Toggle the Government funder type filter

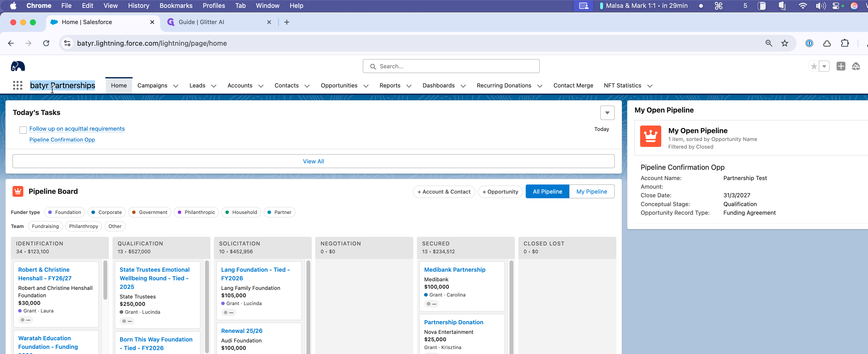click(150, 212)
